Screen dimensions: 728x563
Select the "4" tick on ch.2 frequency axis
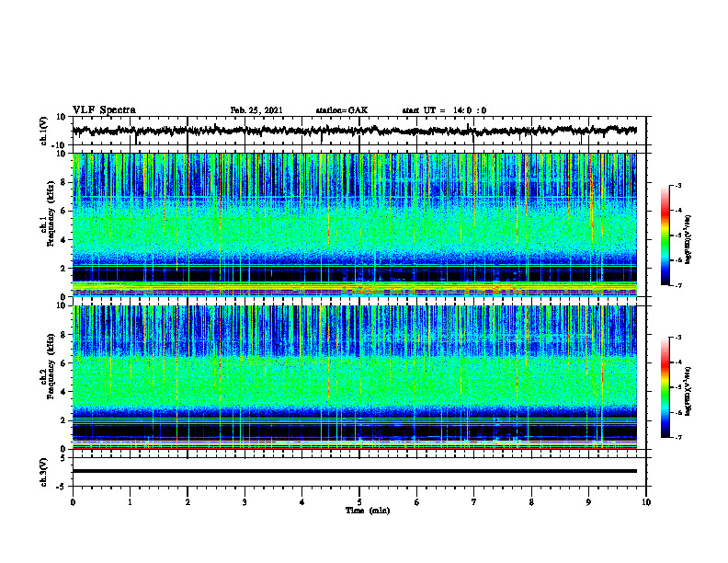63,392
